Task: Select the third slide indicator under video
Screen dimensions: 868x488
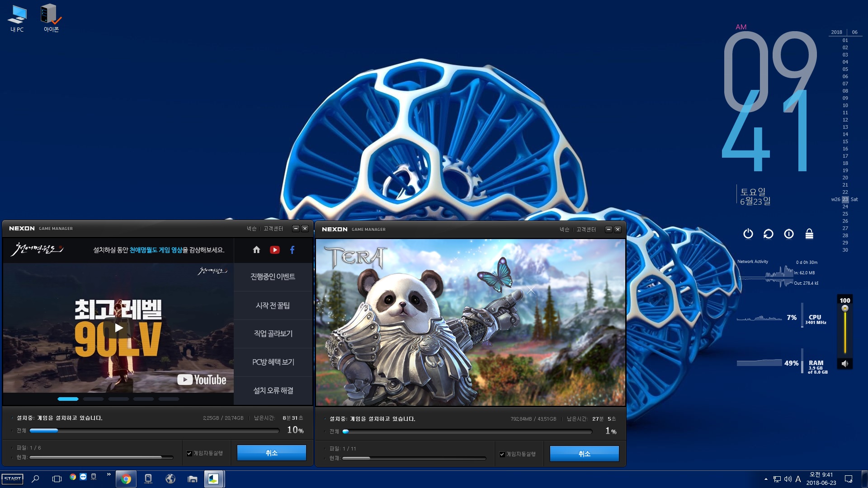Action: pos(118,399)
